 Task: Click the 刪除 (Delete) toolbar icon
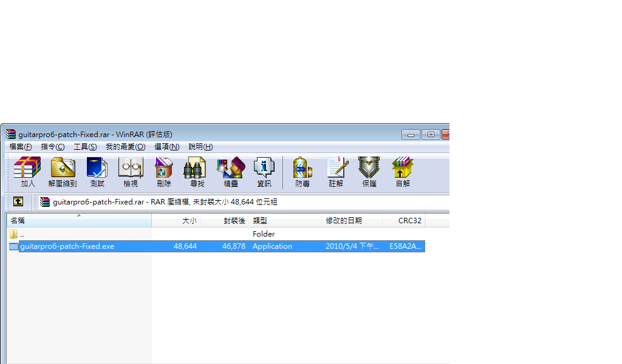click(x=164, y=172)
